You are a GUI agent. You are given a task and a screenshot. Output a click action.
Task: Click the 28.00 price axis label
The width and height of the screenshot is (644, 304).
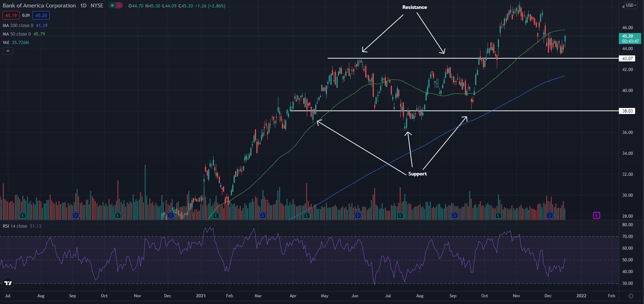627,216
